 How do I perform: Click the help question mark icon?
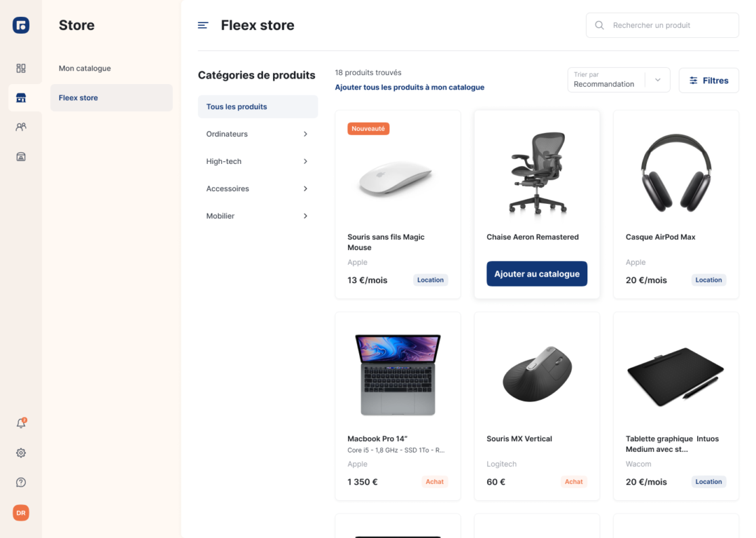click(21, 482)
